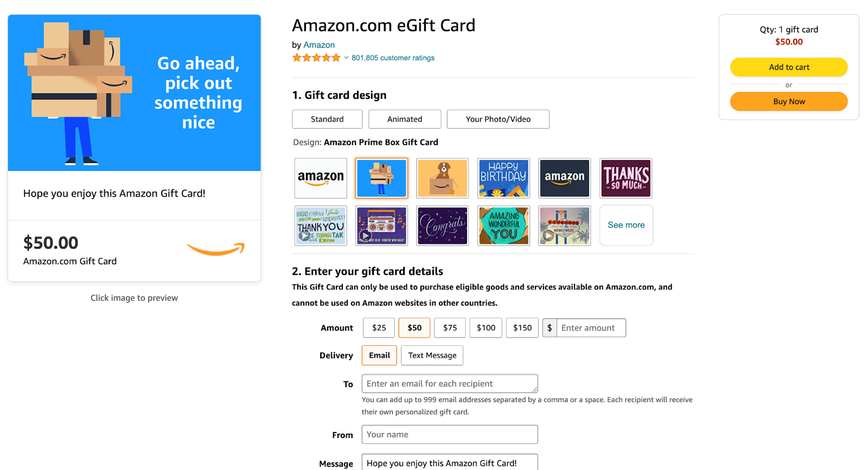This screenshot has width=868, height=470.
Task: Click the Buy Now button
Action: [788, 101]
